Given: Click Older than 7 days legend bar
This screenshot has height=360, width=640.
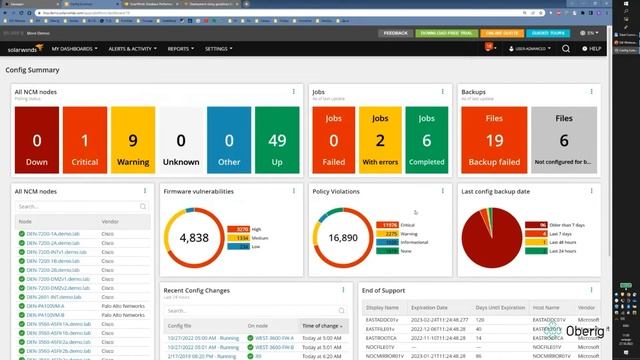Looking at the screenshot, I should click(x=536, y=225).
